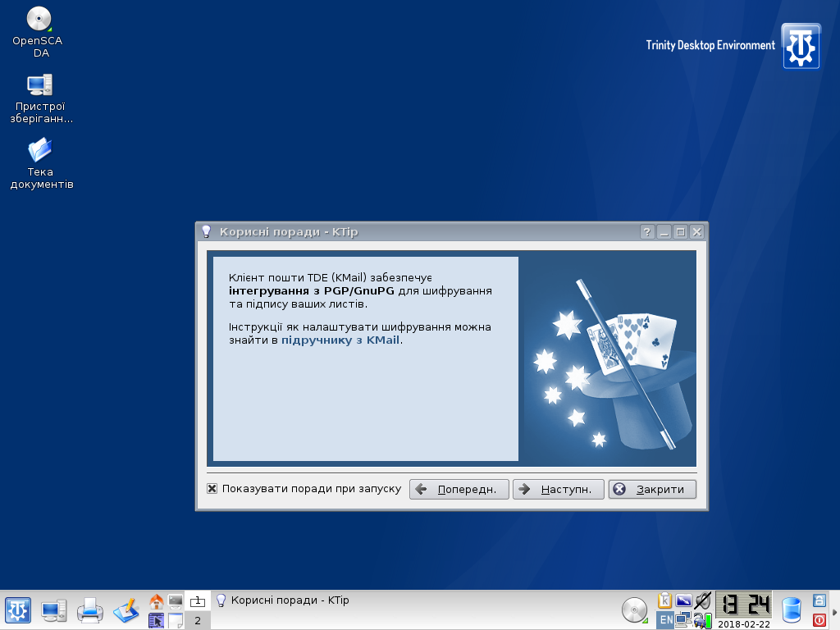Screen dimensions: 840x630
Task: Open the Trinity start menu
Action: (18, 609)
